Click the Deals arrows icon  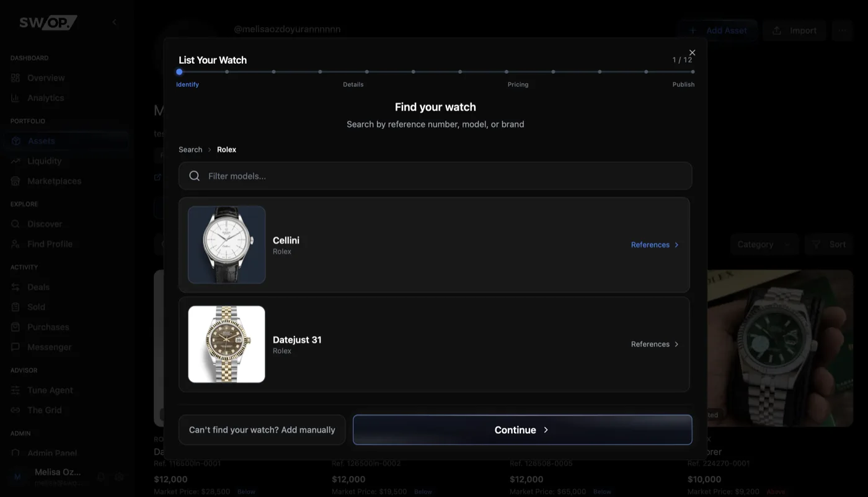pos(15,288)
